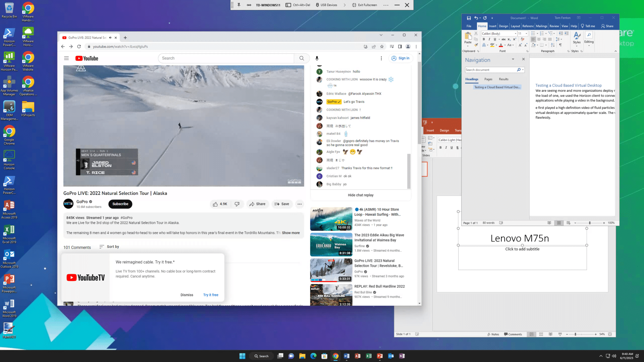The image size is (644, 362).
Task: Open the Sort by comments dropdown
Action: click(x=109, y=247)
